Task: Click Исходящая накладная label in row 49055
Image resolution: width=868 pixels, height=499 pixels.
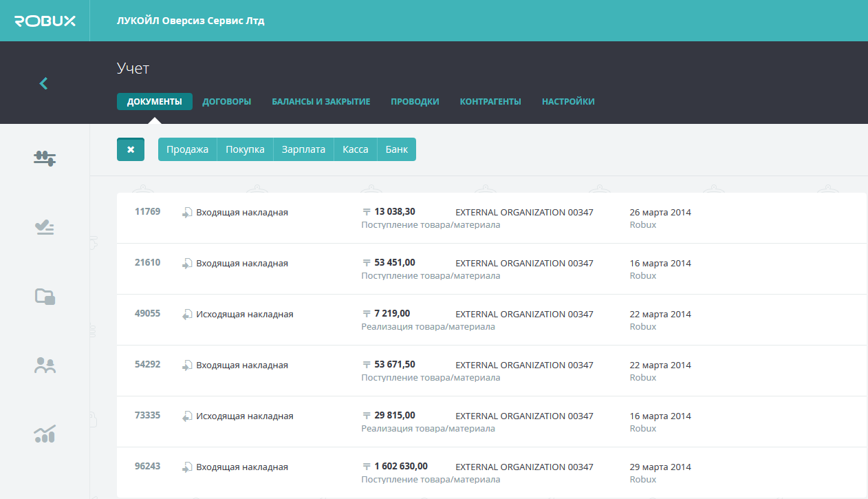Action: 245,315
